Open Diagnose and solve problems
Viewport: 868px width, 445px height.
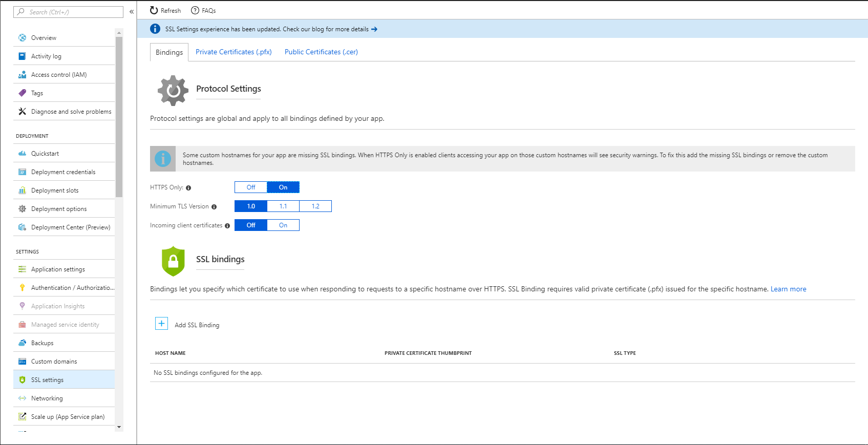pos(71,112)
